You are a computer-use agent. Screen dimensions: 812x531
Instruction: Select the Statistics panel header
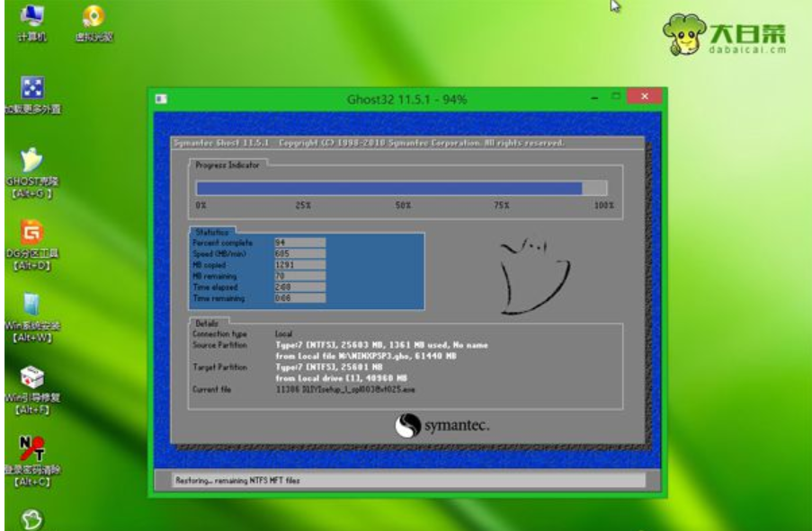click(214, 231)
